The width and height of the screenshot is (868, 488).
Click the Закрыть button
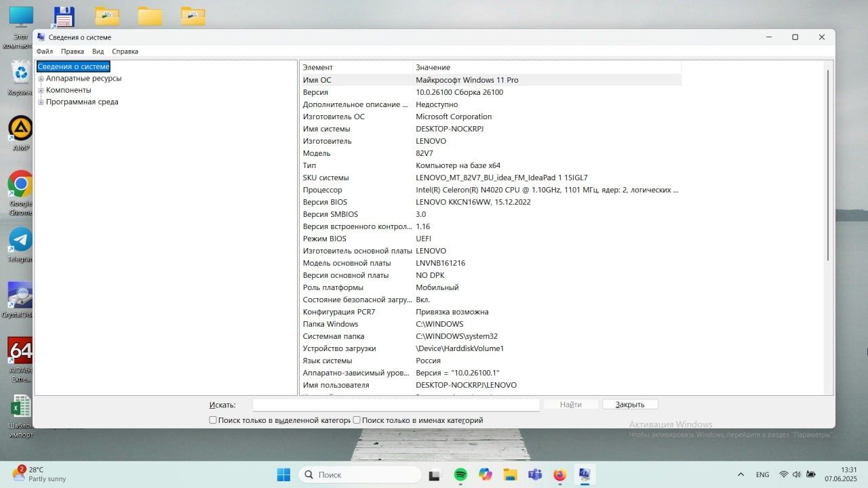630,405
